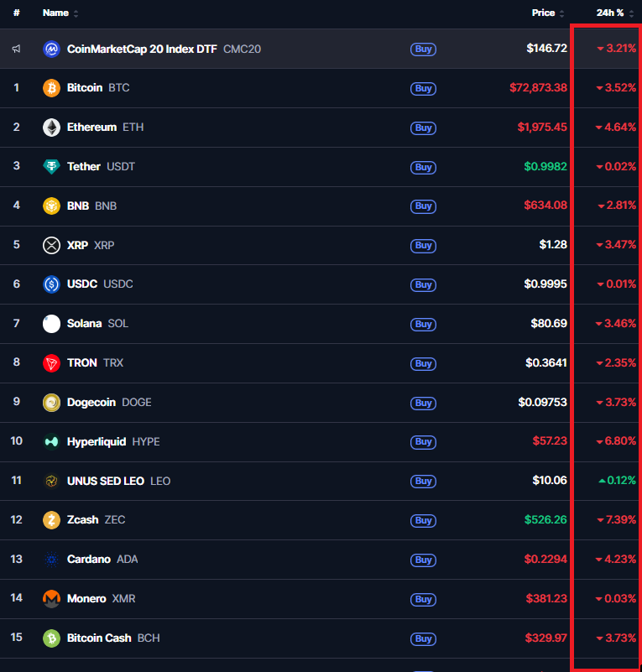Click the CoinMarketCap 20 Index logo
Screen dimensions: 642x672
51,49
